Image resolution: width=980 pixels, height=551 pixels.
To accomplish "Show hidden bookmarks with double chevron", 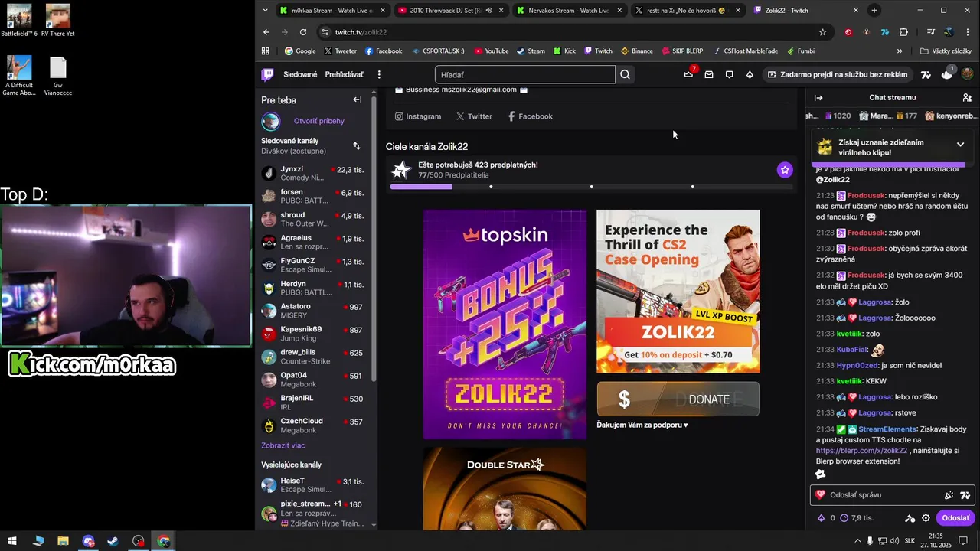I will pos(900,51).
